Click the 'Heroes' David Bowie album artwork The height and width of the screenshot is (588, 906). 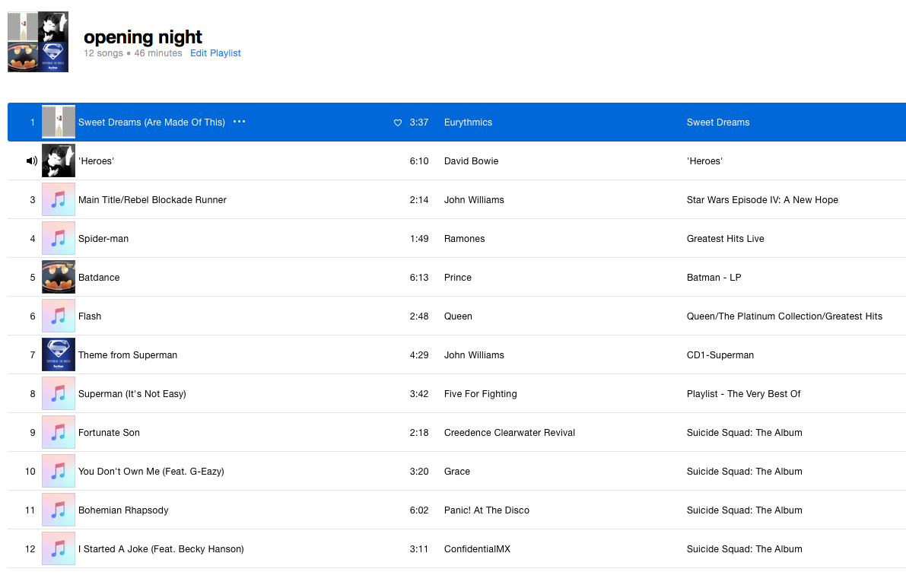pos(59,161)
